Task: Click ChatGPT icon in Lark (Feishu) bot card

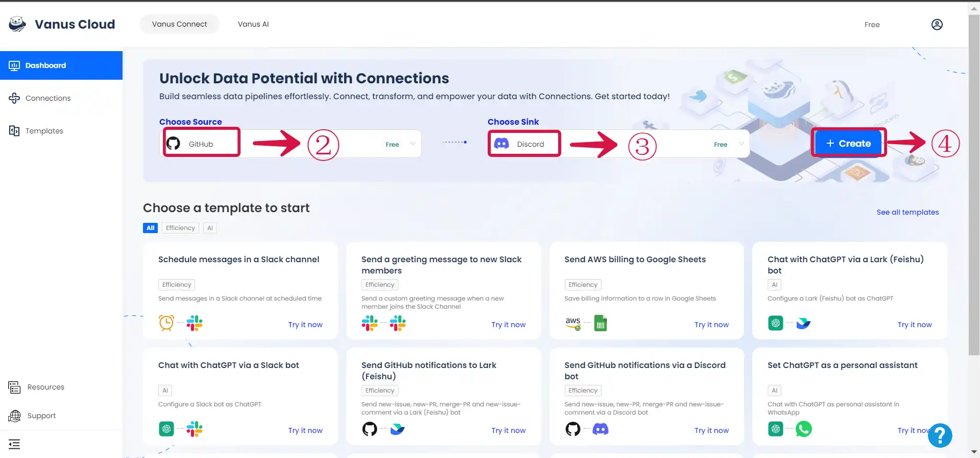Action: (776, 323)
